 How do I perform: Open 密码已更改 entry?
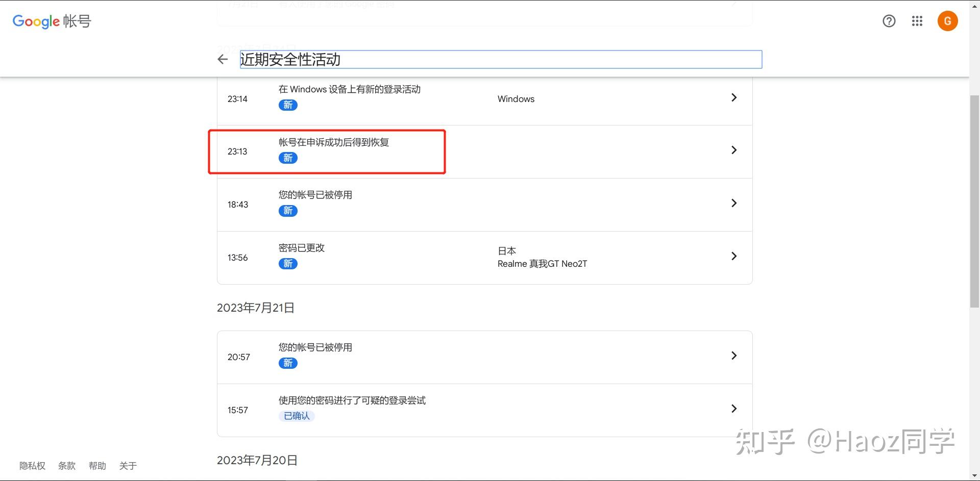pos(302,248)
